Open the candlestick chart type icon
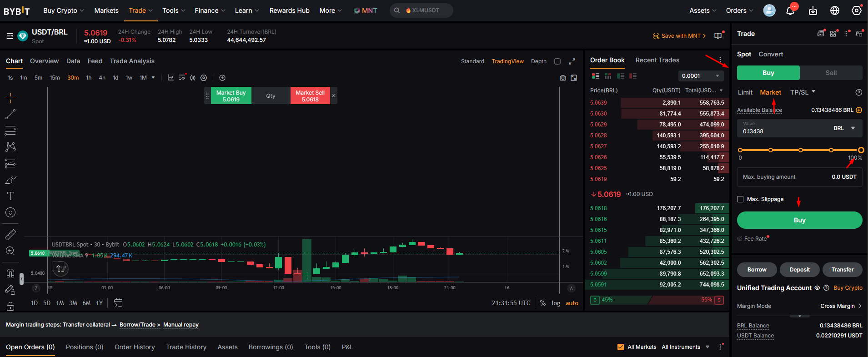 click(x=193, y=78)
